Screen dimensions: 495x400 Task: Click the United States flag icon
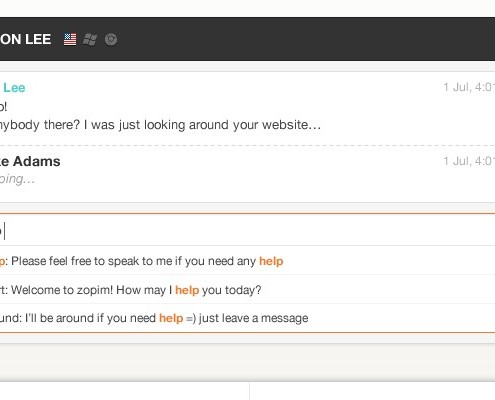point(70,39)
